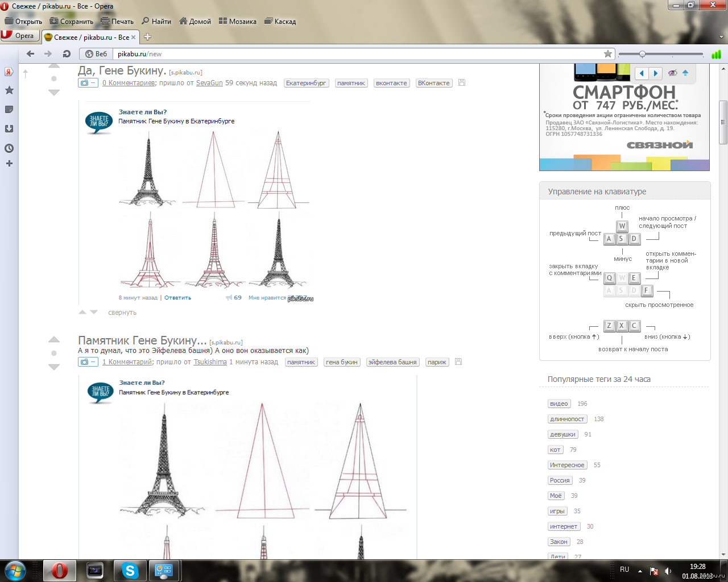
Task: Open the 'Екатеринбург' tag
Action: [x=306, y=83]
